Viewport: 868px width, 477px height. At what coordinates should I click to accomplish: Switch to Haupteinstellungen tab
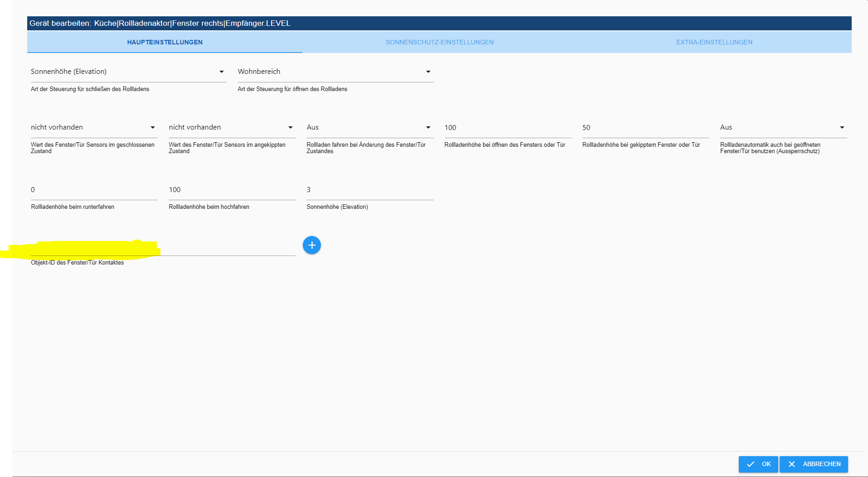tap(165, 42)
